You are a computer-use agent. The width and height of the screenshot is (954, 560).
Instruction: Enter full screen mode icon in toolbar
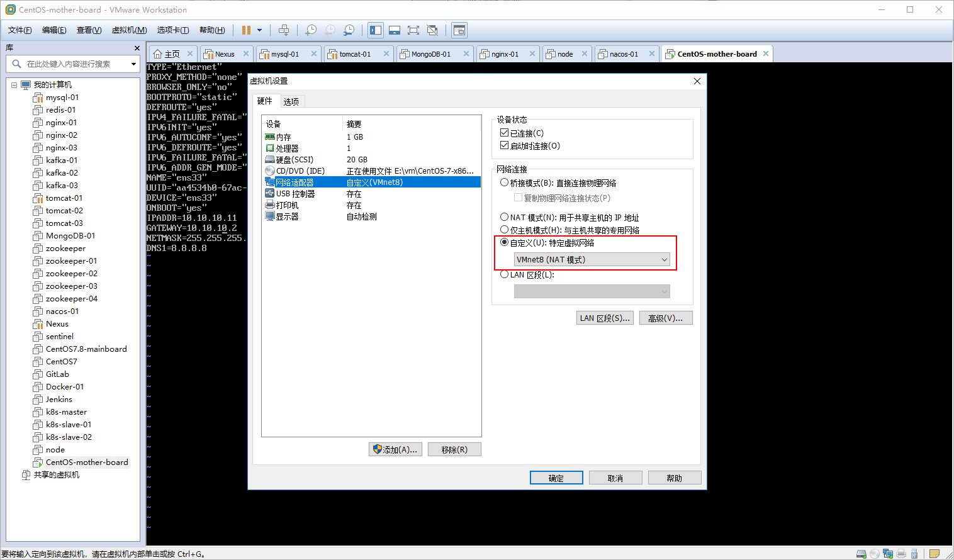tap(413, 30)
